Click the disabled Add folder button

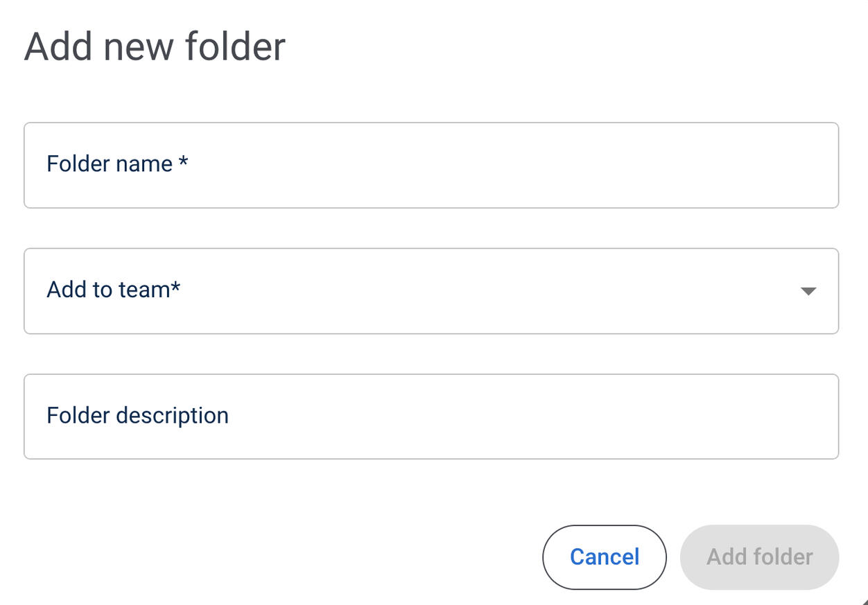coord(759,557)
